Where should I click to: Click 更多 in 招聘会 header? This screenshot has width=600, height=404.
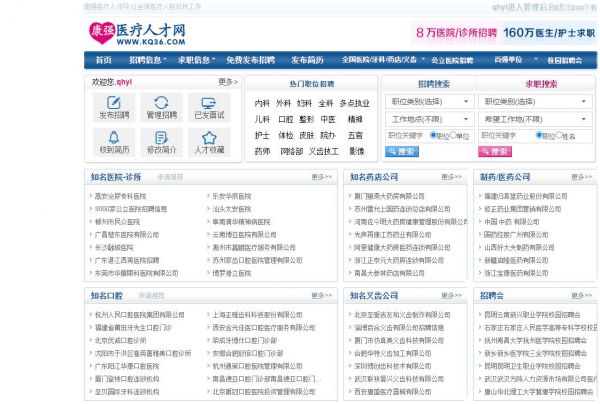pos(582,295)
